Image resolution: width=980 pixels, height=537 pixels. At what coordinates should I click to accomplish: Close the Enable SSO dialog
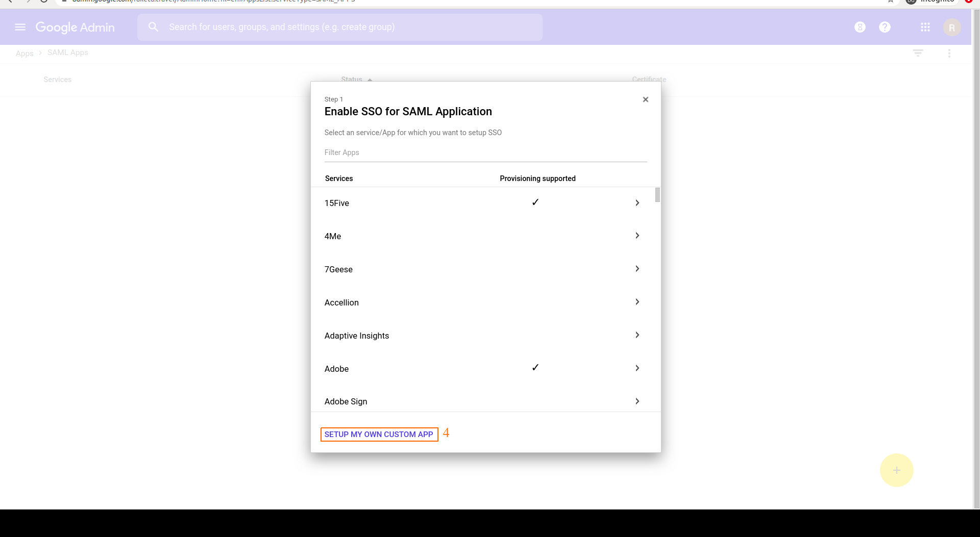[x=646, y=99]
